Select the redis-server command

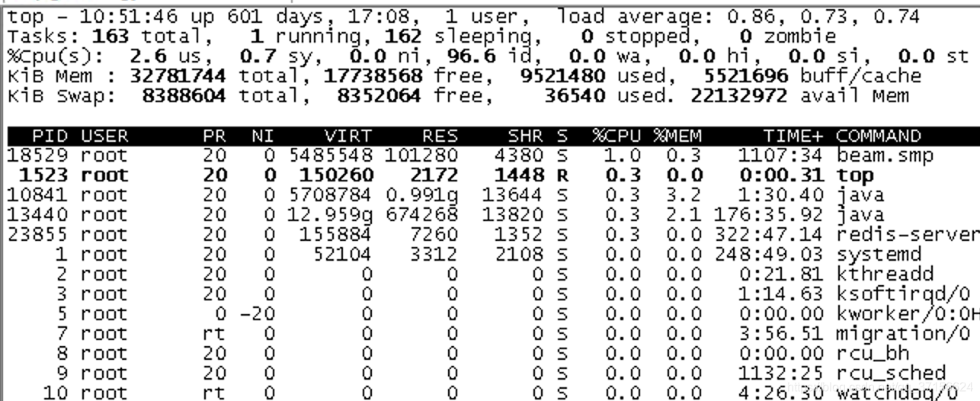pos(908,234)
